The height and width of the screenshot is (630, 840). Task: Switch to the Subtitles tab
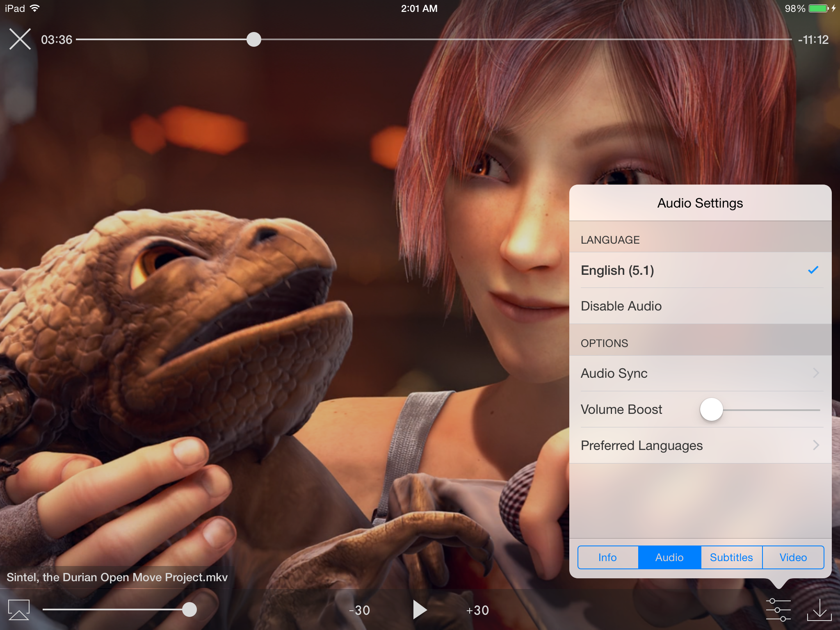tap(731, 557)
